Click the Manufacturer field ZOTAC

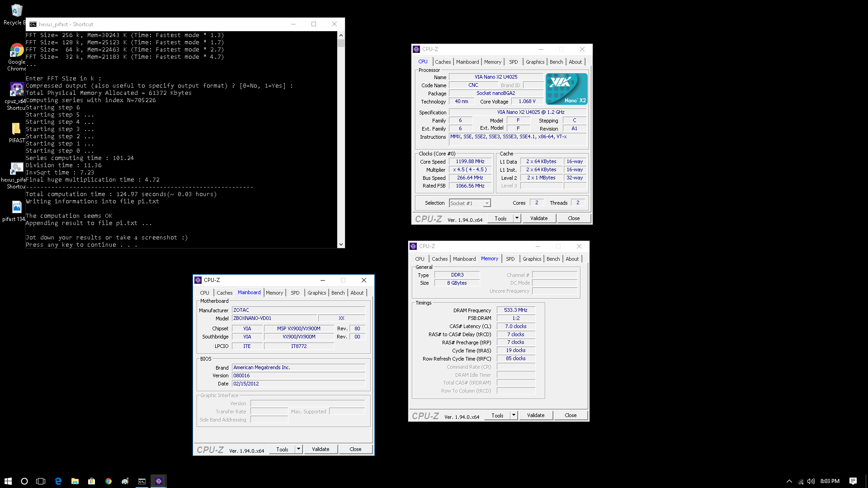click(x=298, y=310)
